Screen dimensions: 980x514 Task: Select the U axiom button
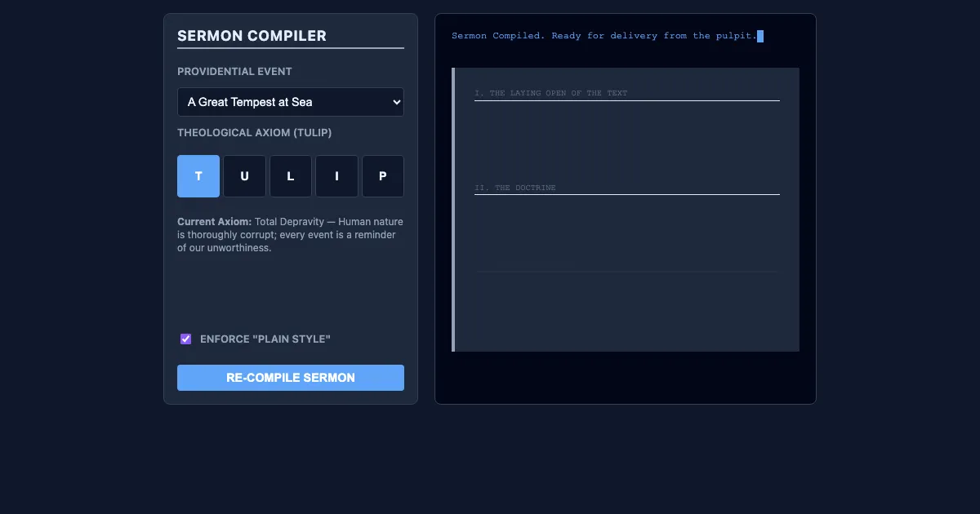point(244,176)
